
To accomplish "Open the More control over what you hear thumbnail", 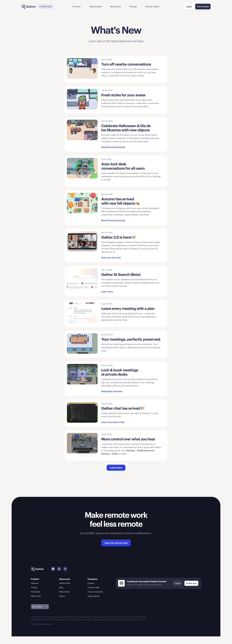I will tap(82, 443).
